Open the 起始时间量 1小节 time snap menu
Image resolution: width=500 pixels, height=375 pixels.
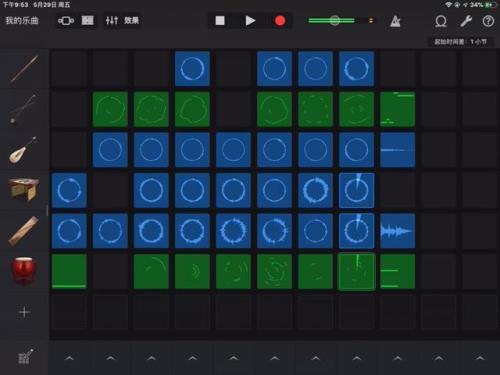(460, 42)
